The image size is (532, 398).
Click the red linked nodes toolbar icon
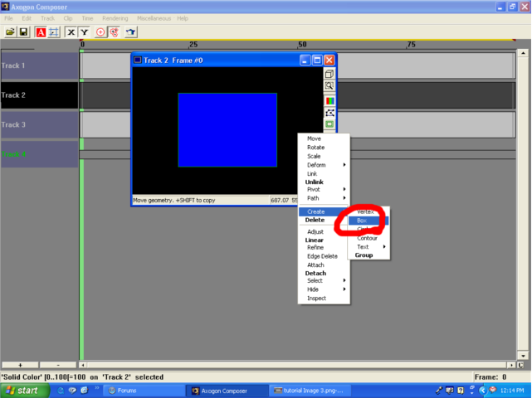[x=114, y=32]
